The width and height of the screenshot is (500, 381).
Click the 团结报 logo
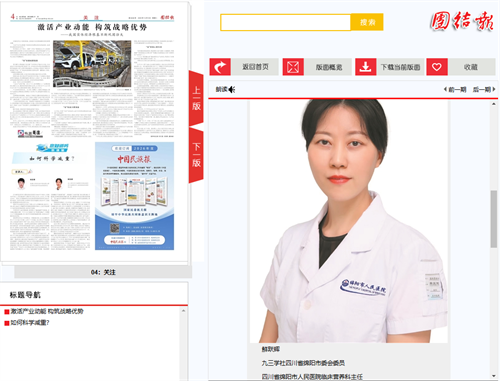(462, 21)
